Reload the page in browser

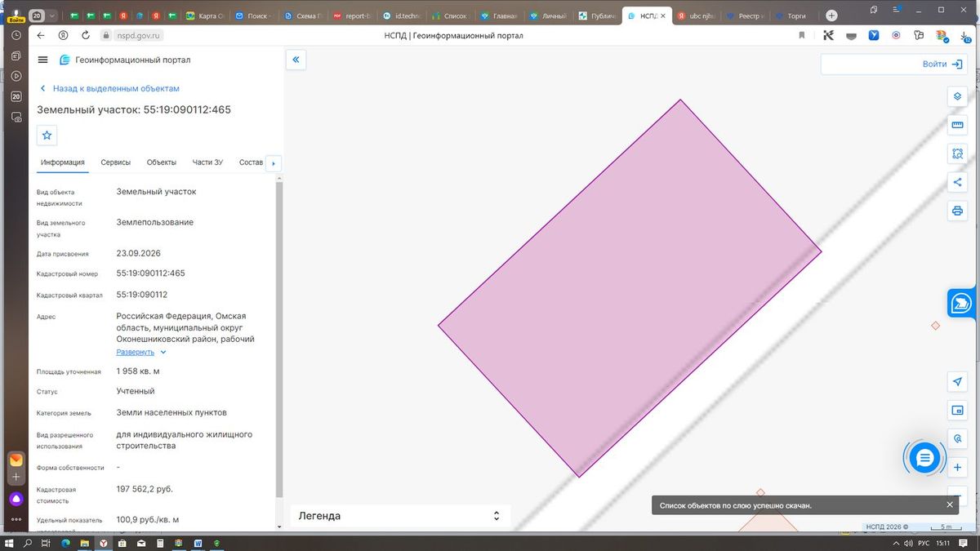(86, 35)
